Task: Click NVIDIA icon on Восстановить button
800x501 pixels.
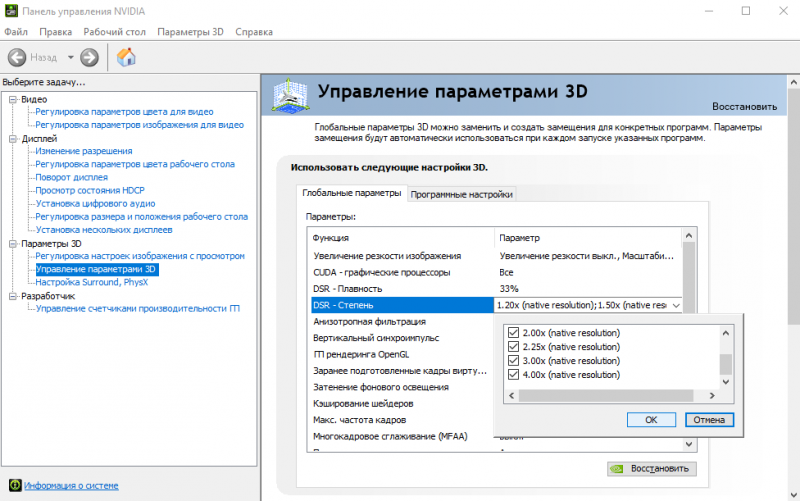Action: [x=617, y=468]
